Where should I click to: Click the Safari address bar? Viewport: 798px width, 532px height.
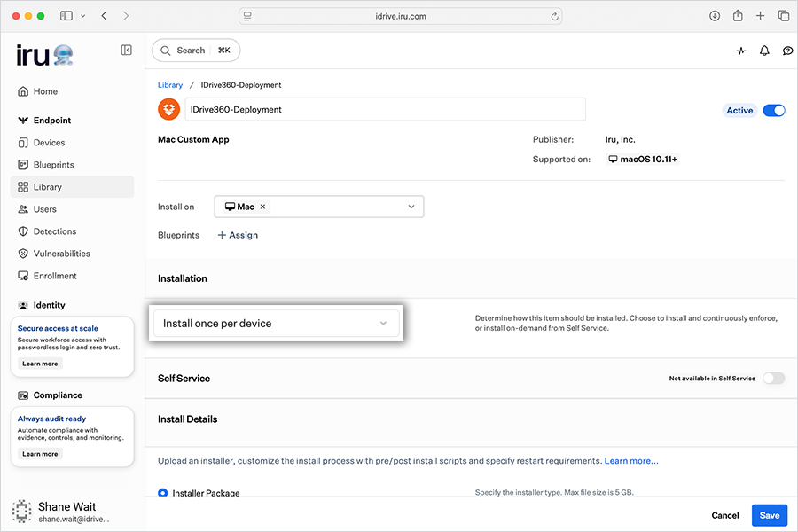point(401,16)
